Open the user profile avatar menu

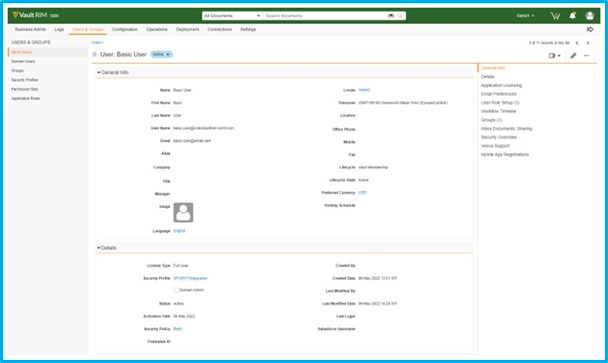tap(590, 16)
